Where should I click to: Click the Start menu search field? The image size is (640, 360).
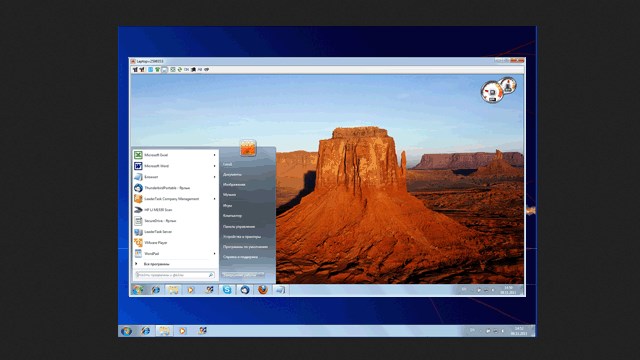(175, 275)
